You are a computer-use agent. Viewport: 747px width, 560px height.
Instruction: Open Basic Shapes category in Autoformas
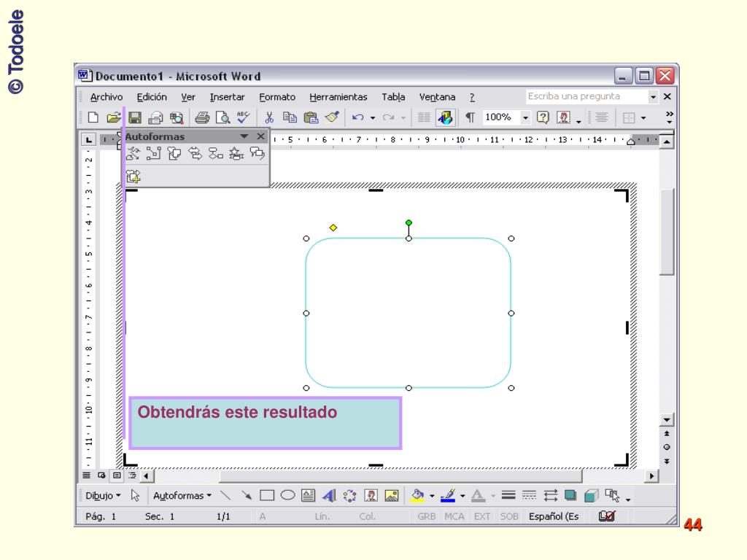click(x=174, y=153)
